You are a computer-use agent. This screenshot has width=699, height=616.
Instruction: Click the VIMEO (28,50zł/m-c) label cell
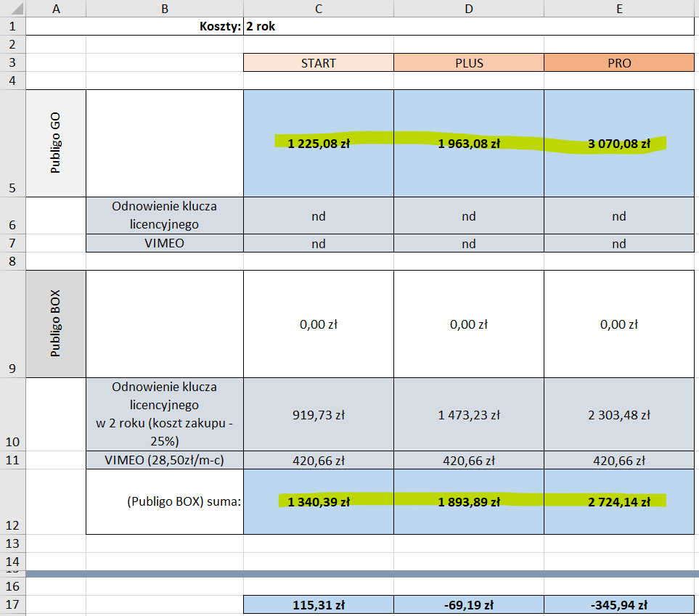pos(165,460)
